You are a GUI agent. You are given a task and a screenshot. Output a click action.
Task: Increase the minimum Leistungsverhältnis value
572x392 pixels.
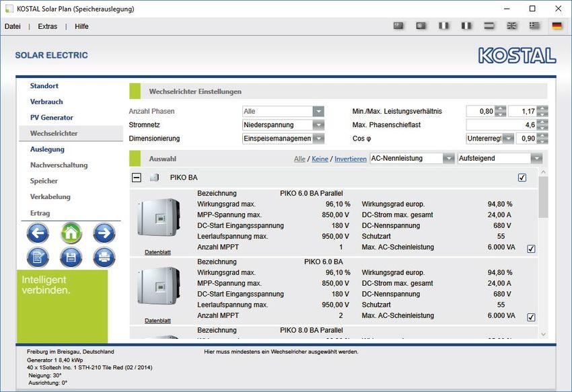pos(501,109)
